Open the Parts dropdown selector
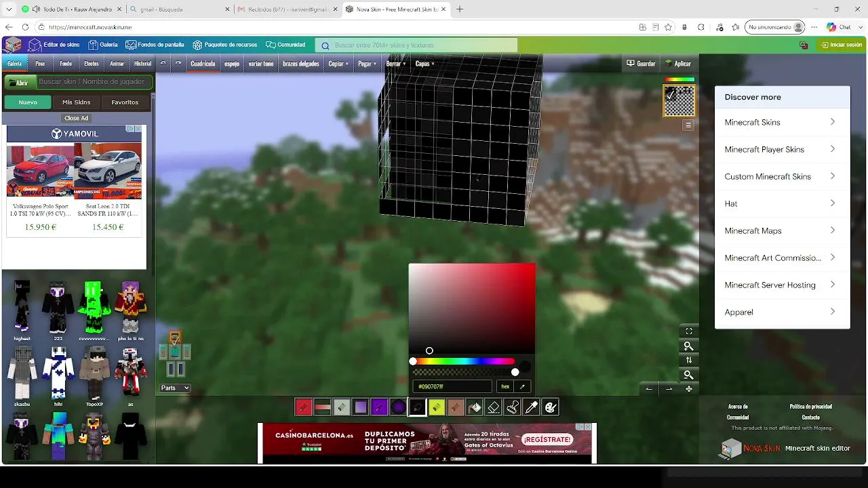The image size is (868, 488). (x=175, y=388)
